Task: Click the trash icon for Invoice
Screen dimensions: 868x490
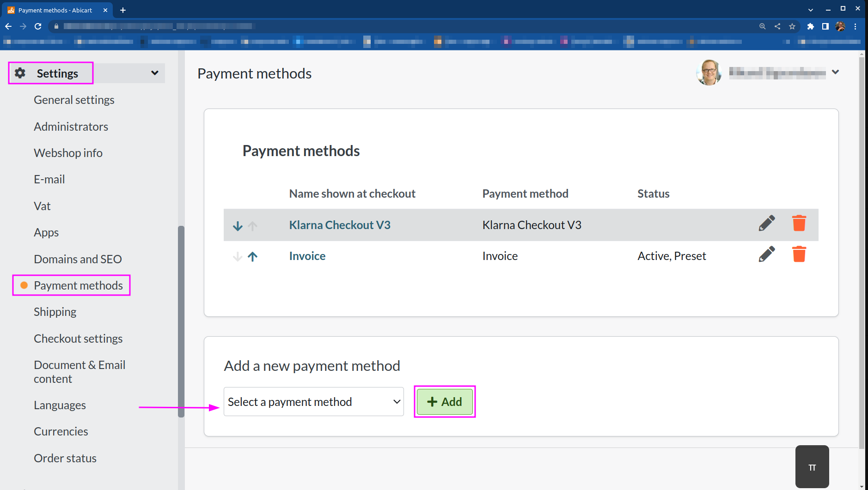Action: [x=799, y=254]
